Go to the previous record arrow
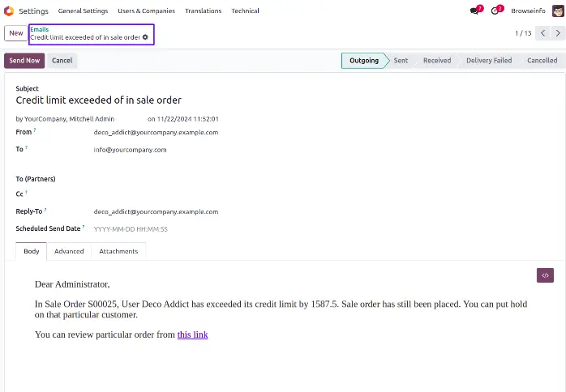Image resolution: width=566 pixels, height=392 pixels. [542, 33]
